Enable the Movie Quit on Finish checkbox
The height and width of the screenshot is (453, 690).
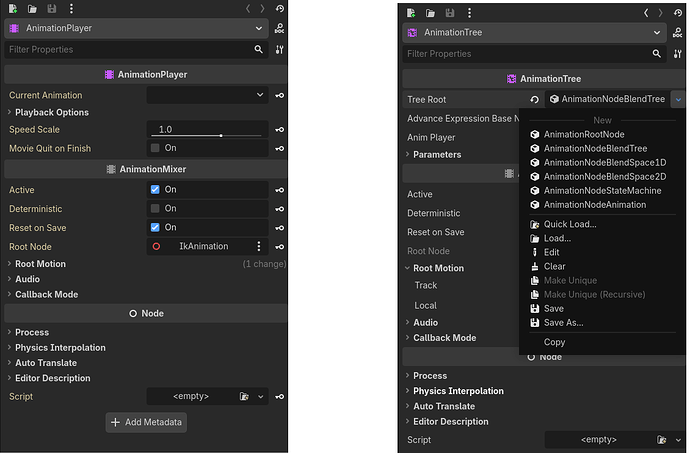point(155,148)
